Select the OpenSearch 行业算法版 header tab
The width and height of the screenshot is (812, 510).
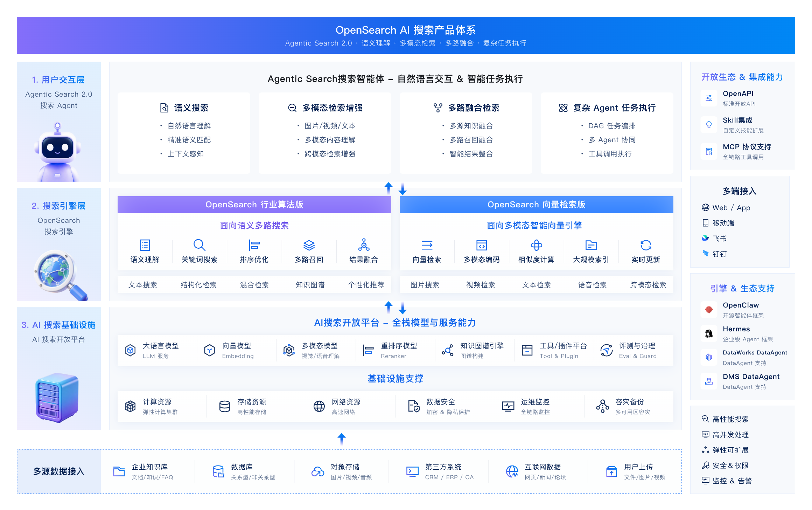(254, 205)
